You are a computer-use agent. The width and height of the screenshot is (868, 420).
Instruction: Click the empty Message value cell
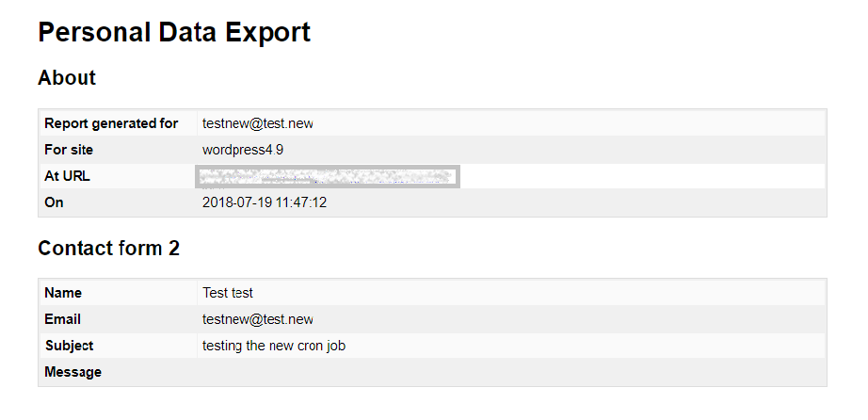(x=508, y=372)
